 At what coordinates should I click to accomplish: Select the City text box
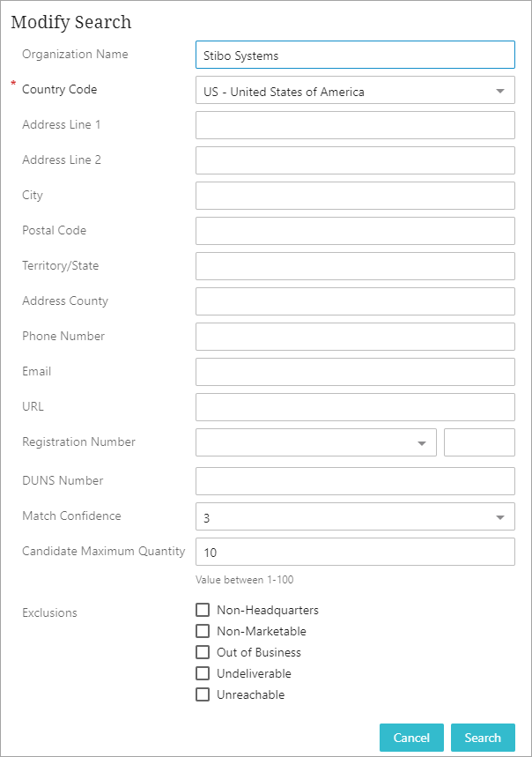(x=355, y=196)
